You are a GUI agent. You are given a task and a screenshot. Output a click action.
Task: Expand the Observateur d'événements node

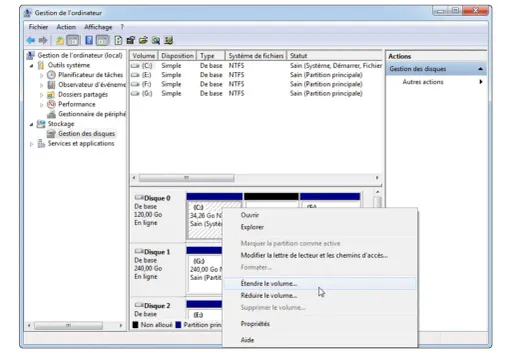click(42, 85)
